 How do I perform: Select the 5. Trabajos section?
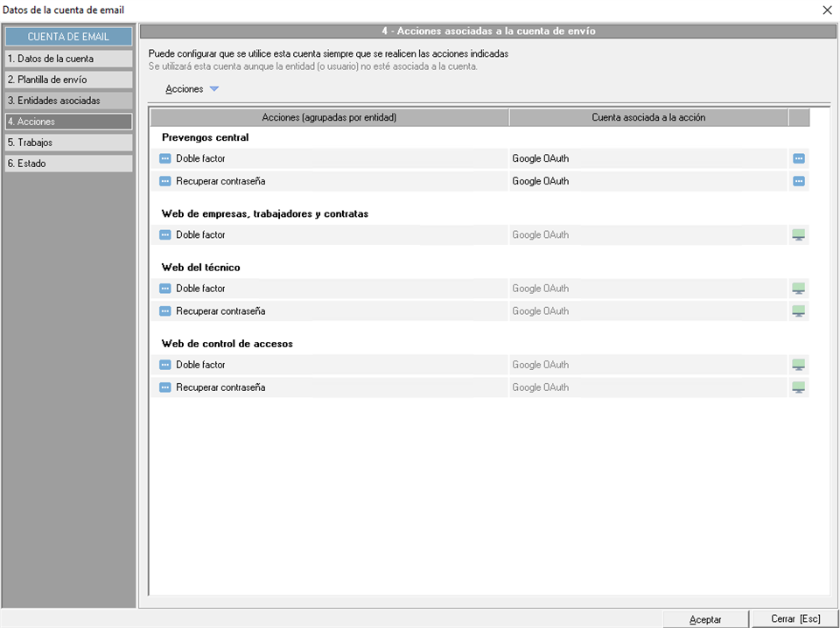click(x=68, y=143)
